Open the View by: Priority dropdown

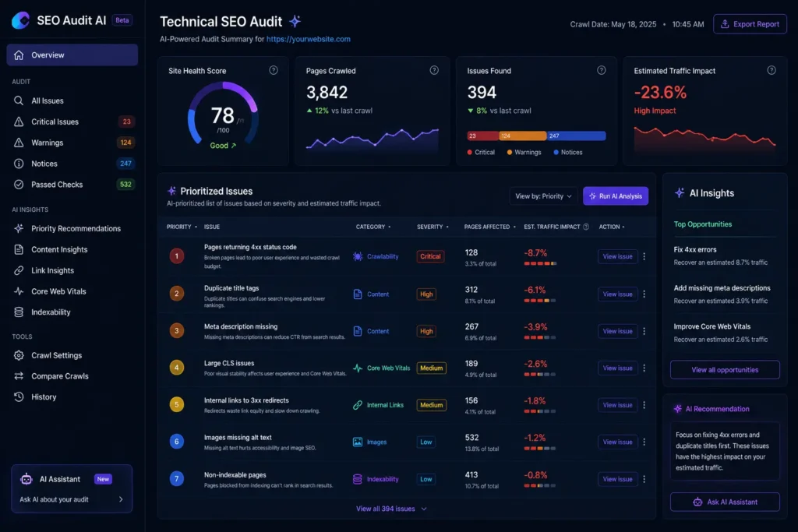[x=543, y=196]
